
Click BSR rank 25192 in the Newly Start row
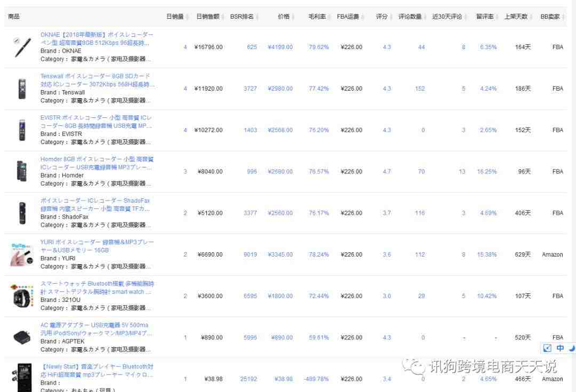point(249,379)
